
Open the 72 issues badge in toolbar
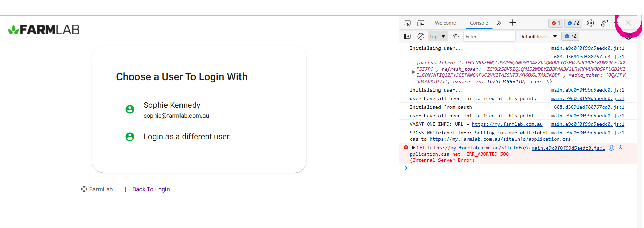pyautogui.click(x=573, y=23)
